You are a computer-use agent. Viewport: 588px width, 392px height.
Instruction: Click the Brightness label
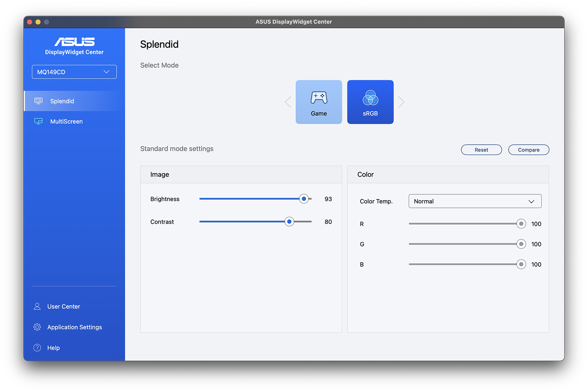(165, 199)
